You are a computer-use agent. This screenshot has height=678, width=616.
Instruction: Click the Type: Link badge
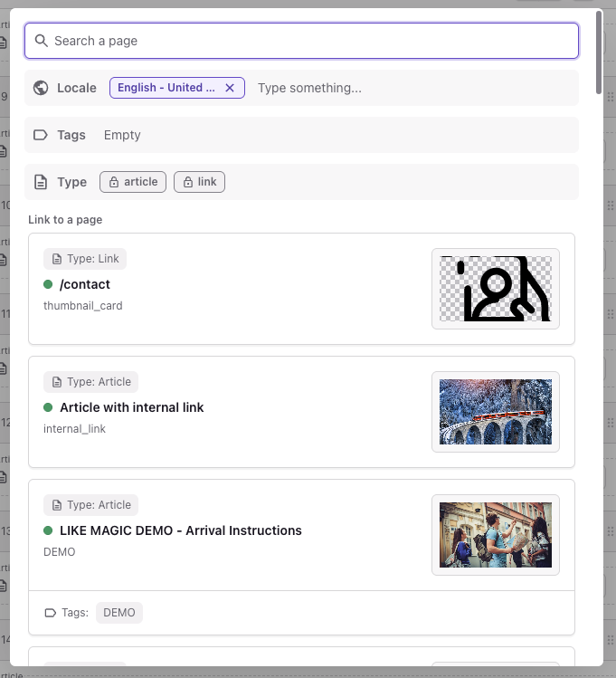85,259
